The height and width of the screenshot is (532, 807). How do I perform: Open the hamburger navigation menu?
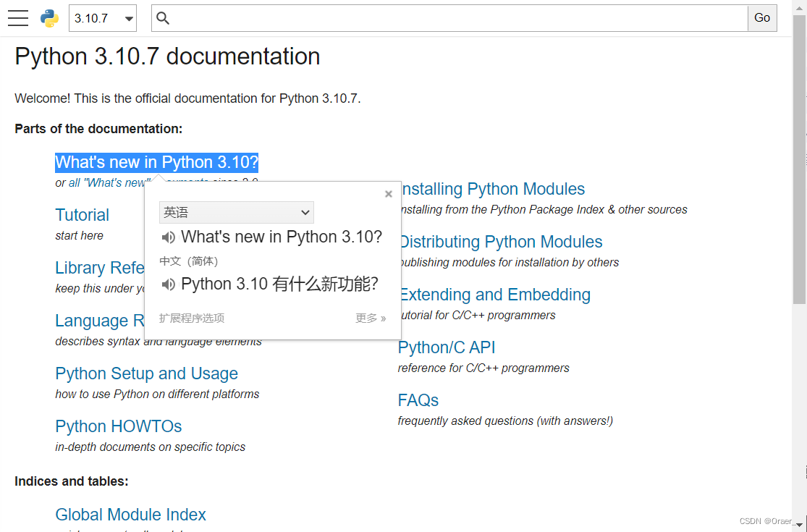click(18, 18)
